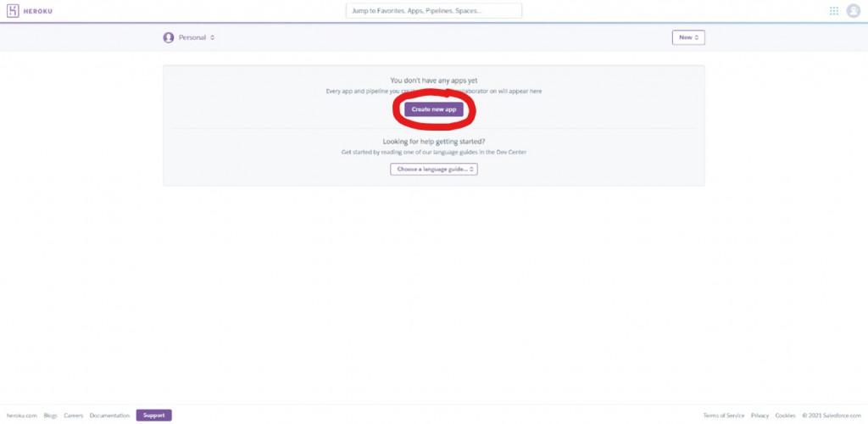
Task: Click the HEROKU wordmark text
Action: tap(38, 11)
